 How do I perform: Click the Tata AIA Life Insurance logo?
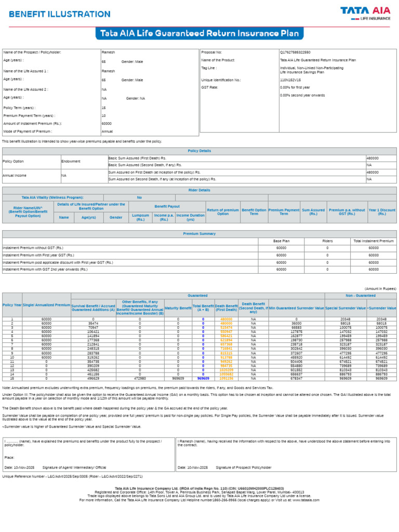(365, 14)
